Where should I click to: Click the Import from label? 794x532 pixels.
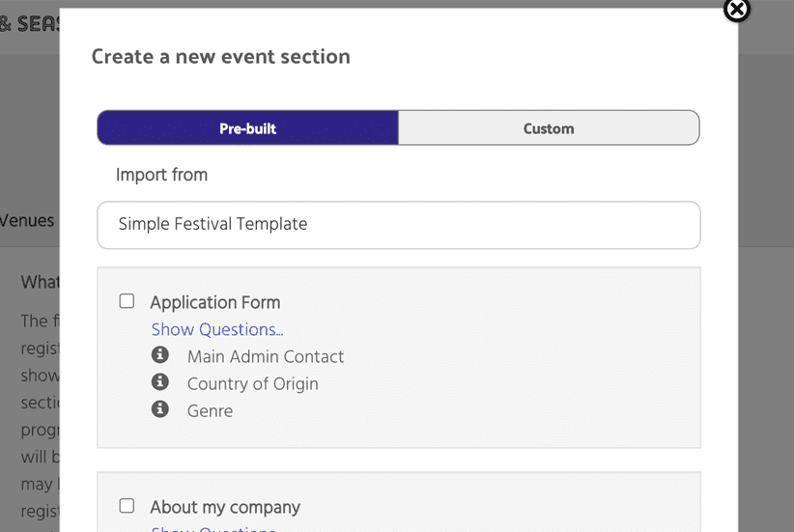click(x=161, y=175)
